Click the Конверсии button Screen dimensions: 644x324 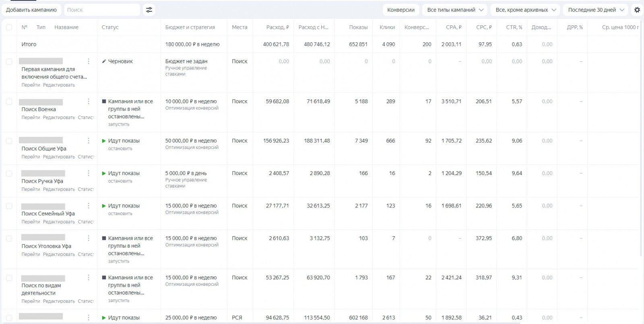coord(401,10)
